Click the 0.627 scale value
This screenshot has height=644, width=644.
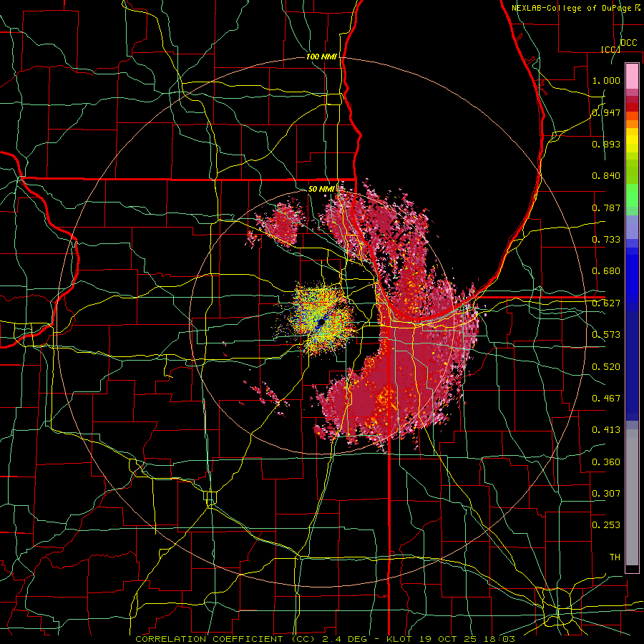(606, 303)
